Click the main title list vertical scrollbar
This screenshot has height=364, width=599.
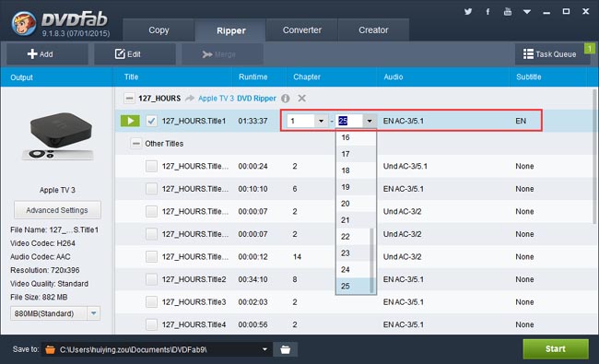coord(594,157)
